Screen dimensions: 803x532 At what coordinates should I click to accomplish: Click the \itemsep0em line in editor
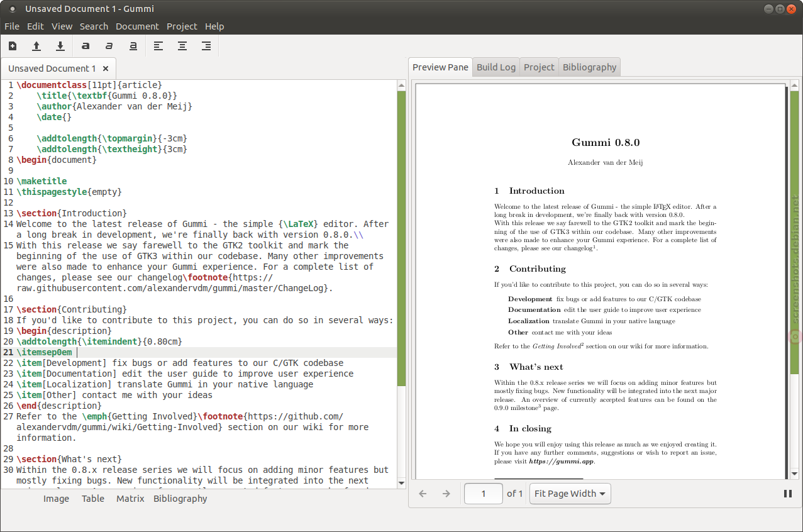(x=44, y=352)
